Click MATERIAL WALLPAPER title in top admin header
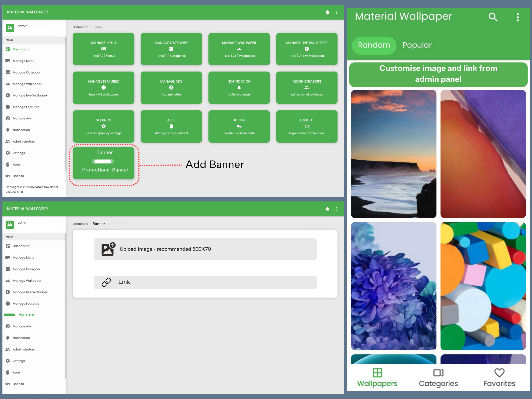This screenshot has width=532, height=399. (x=27, y=12)
